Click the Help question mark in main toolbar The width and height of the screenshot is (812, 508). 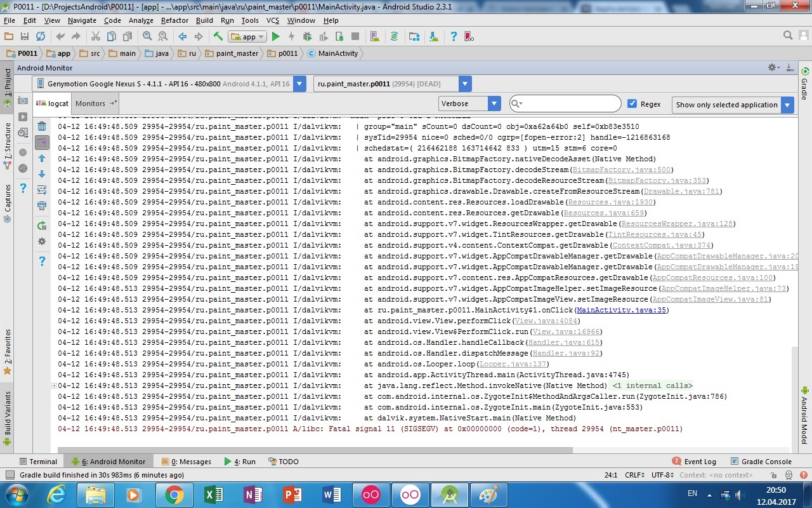pyautogui.click(x=454, y=37)
